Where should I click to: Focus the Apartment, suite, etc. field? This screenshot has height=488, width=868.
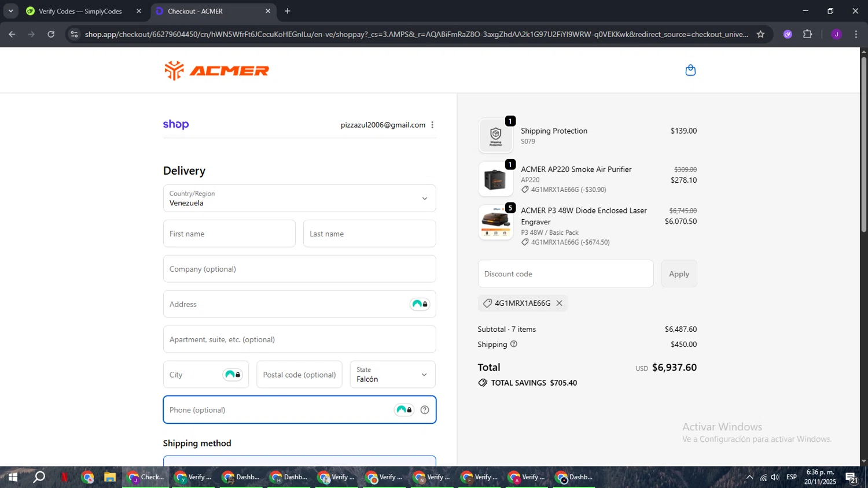point(299,339)
